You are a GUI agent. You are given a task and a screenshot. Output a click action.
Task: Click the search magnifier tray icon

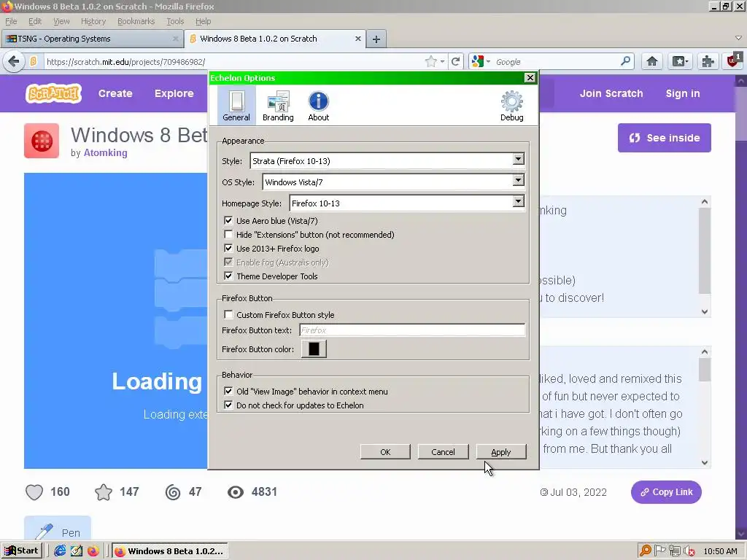pyautogui.click(x=645, y=551)
